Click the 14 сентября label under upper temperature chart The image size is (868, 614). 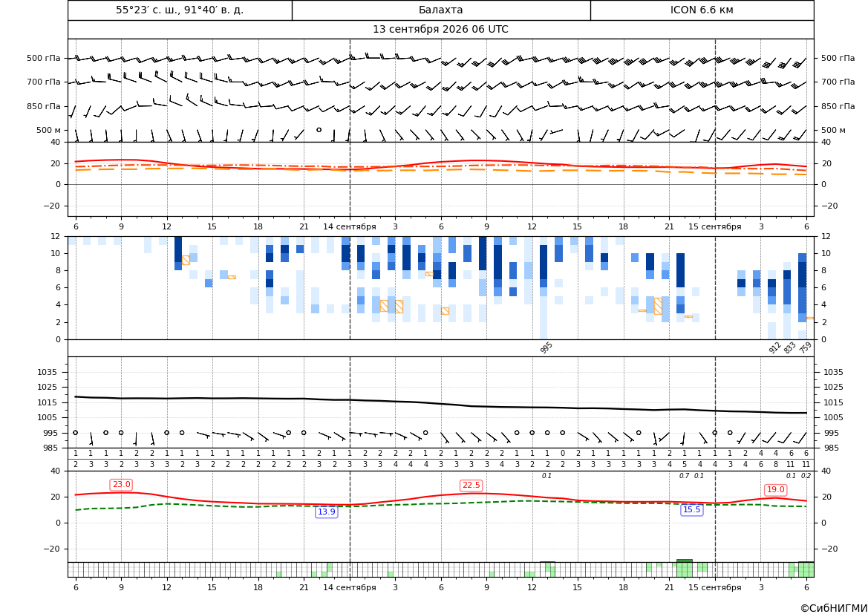click(349, 226)
